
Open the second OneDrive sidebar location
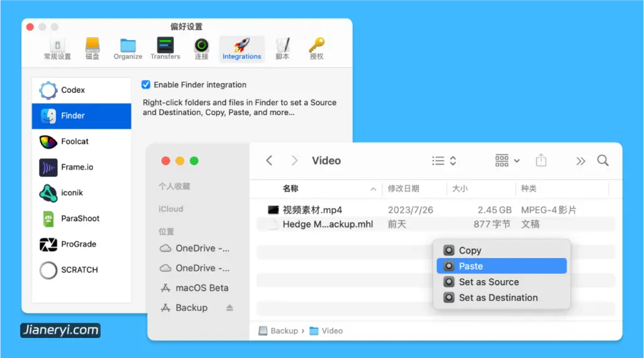coord(195,268)
